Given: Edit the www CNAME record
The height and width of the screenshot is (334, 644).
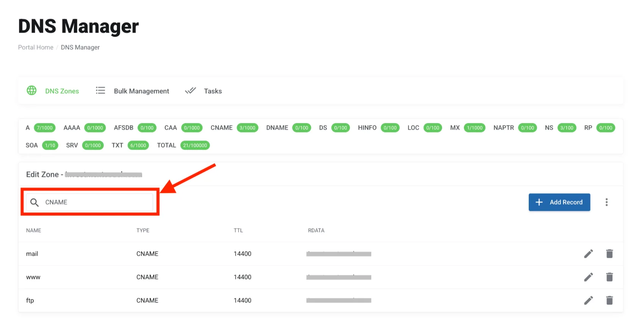Looking at the screenshot, I should tap(588, 277).
